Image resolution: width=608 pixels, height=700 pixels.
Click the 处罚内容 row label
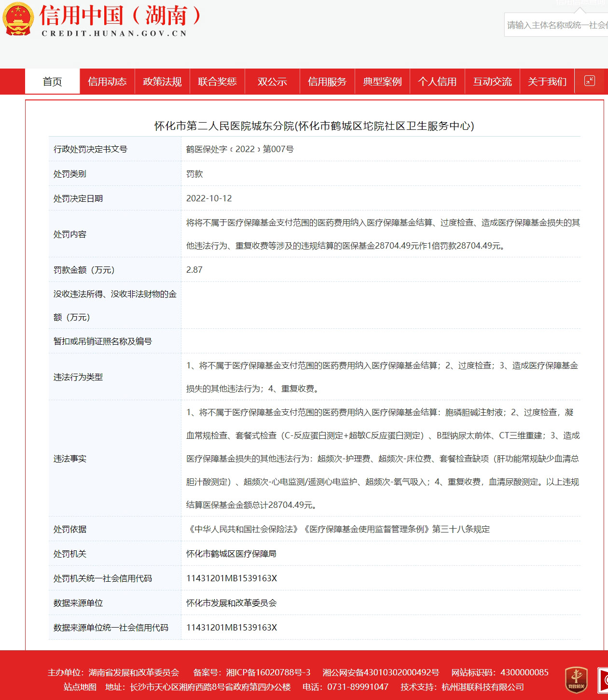click(x=70, y=234)
